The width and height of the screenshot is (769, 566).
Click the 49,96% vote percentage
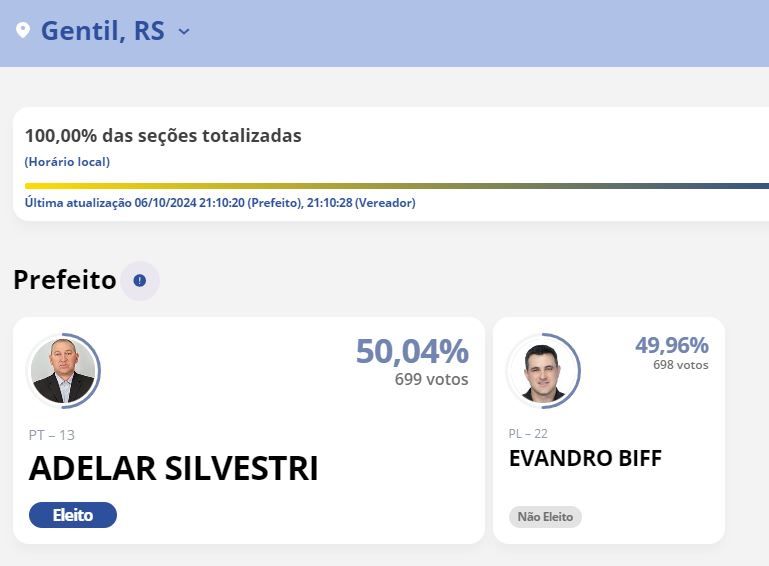pyautogui.click(x=672, y=345)
